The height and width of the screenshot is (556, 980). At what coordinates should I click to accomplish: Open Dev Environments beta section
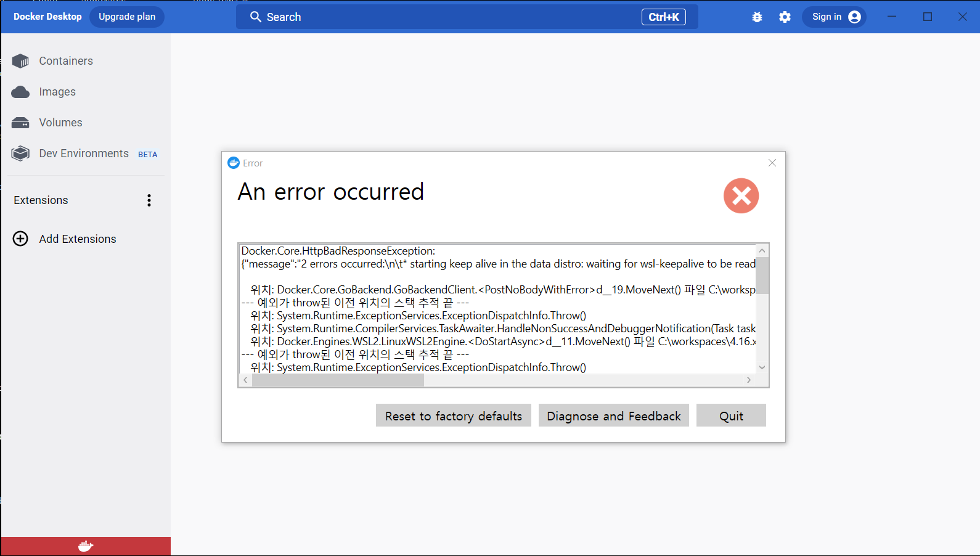click(85, 153)
